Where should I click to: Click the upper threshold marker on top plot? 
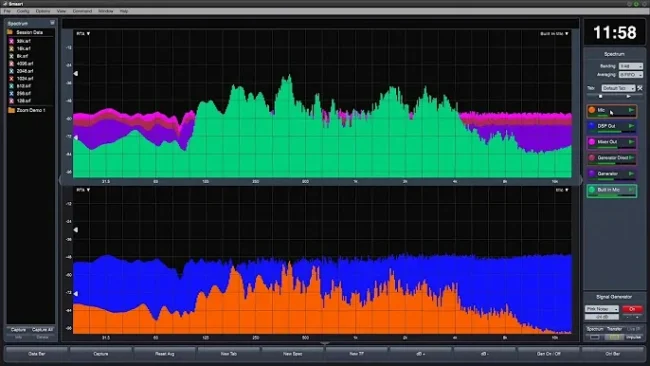click(75, 73)
